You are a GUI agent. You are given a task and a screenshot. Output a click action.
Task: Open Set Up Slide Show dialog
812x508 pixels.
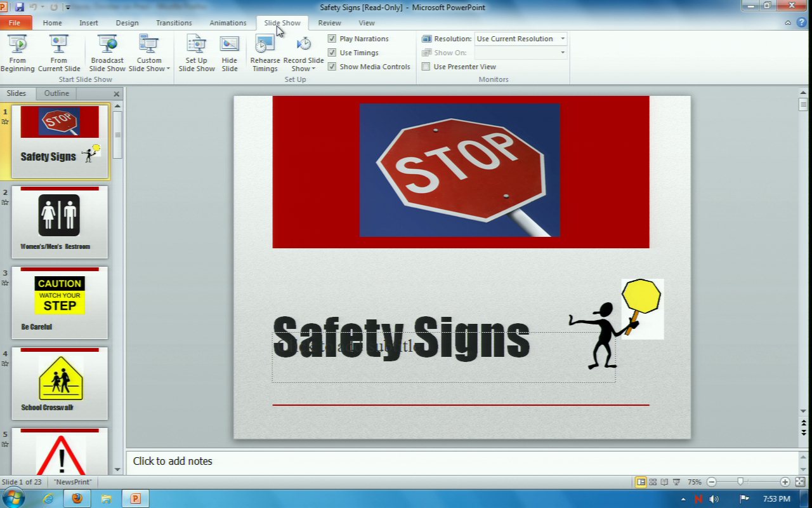click(196, 53)
